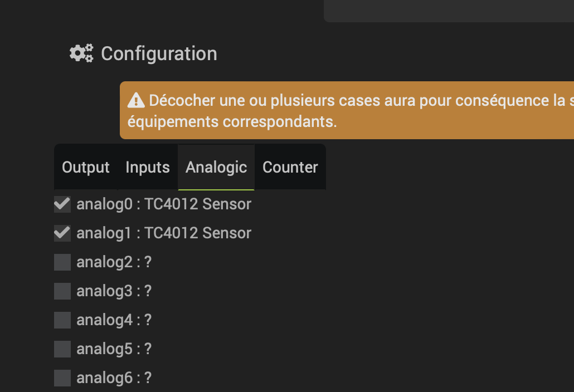Toggle the analog5 checkbox on
This screenshot has width=574, height=392.
pos(62,349)
